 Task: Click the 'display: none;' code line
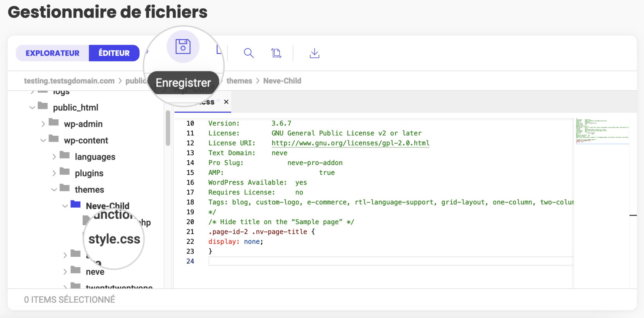236,242
